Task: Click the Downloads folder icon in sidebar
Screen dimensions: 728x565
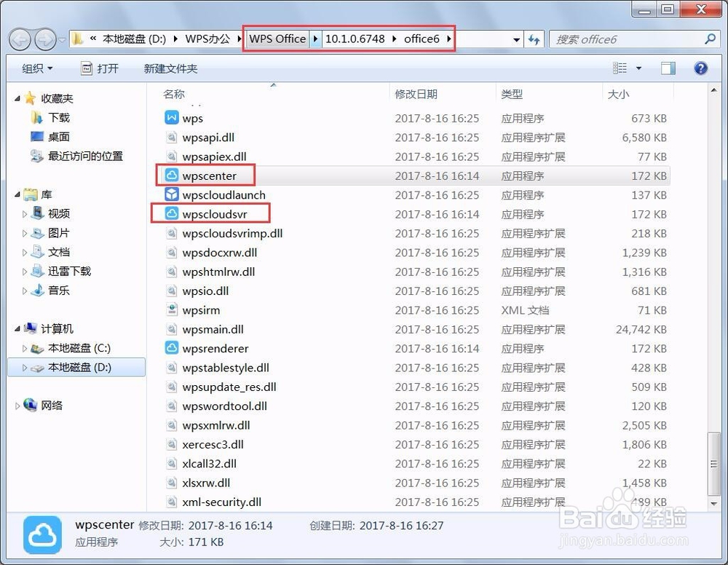Action: 36,117
